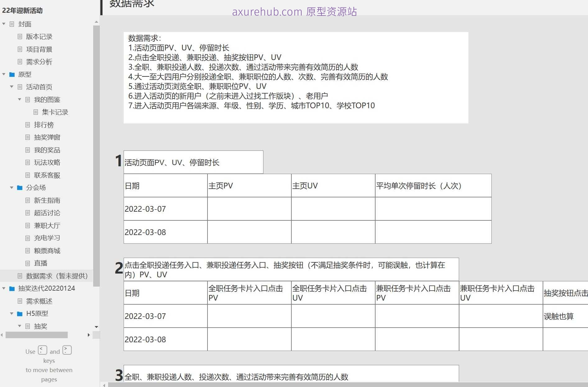The width and height of the screenshot is (588, 387).
Task: Click the page icon beside 排行榜
Action: (x=28, y=125)
